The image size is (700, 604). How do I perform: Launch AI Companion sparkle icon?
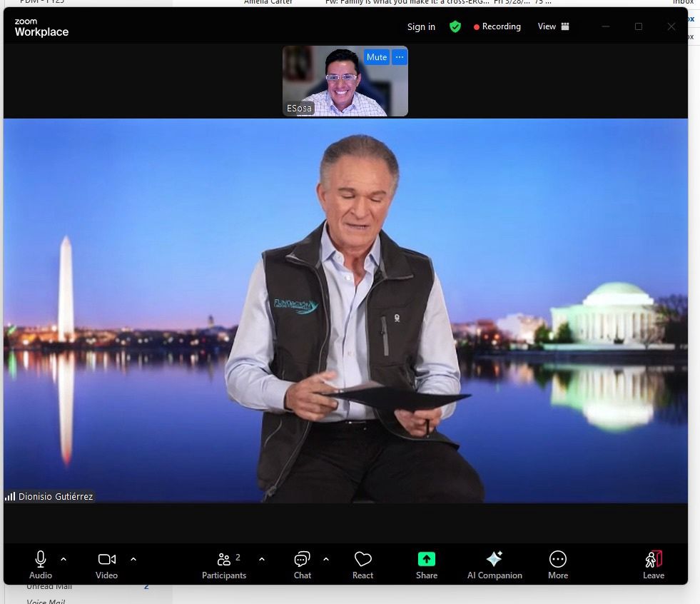[x=494, y=559]
